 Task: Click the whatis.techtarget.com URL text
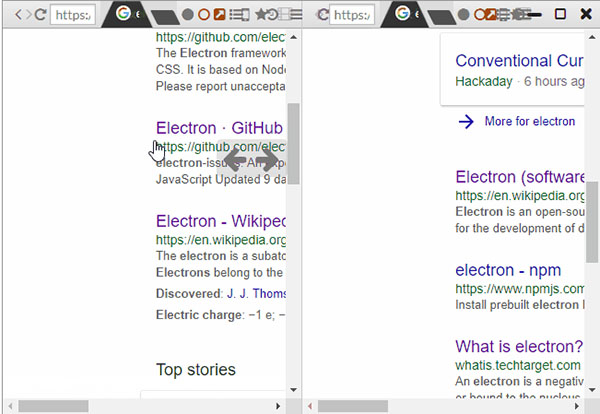(x=518, y=365)
